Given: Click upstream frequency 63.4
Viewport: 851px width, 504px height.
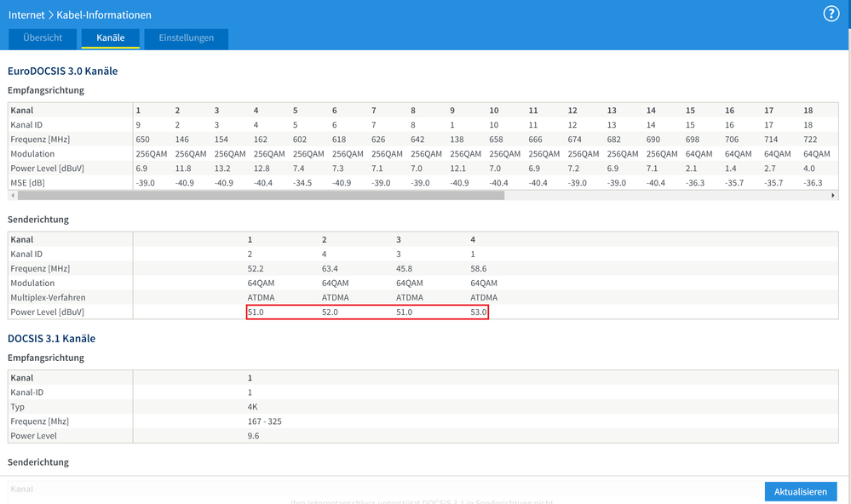Looking at the screenshot, I should click(x=330, y=268).
